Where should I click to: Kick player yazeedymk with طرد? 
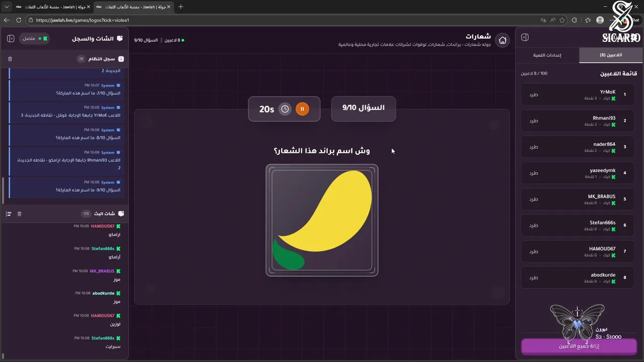[x=533, y=173]
